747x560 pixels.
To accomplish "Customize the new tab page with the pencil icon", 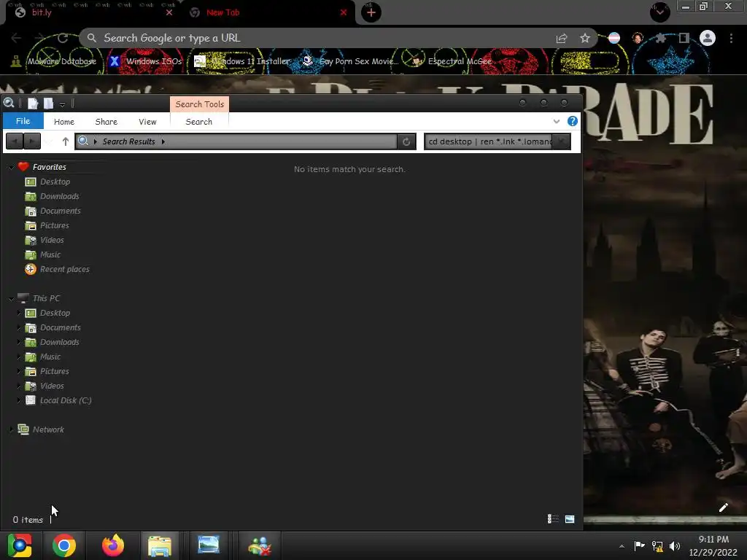I will tap(723, 507).
